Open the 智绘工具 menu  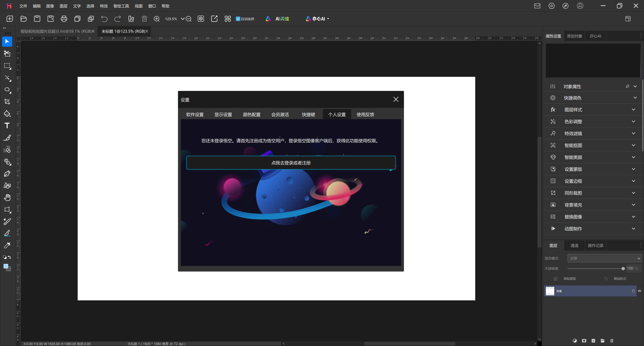tap(121, 6)
